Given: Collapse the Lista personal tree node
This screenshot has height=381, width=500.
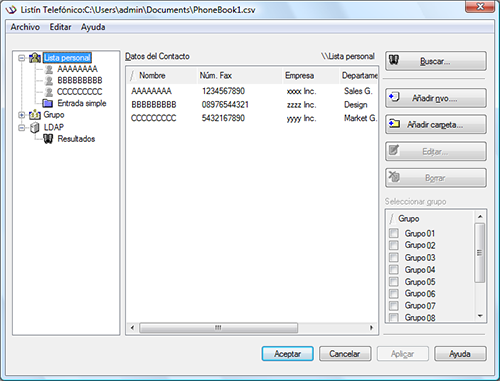Looking at the screenshot, I should [22, 58].
